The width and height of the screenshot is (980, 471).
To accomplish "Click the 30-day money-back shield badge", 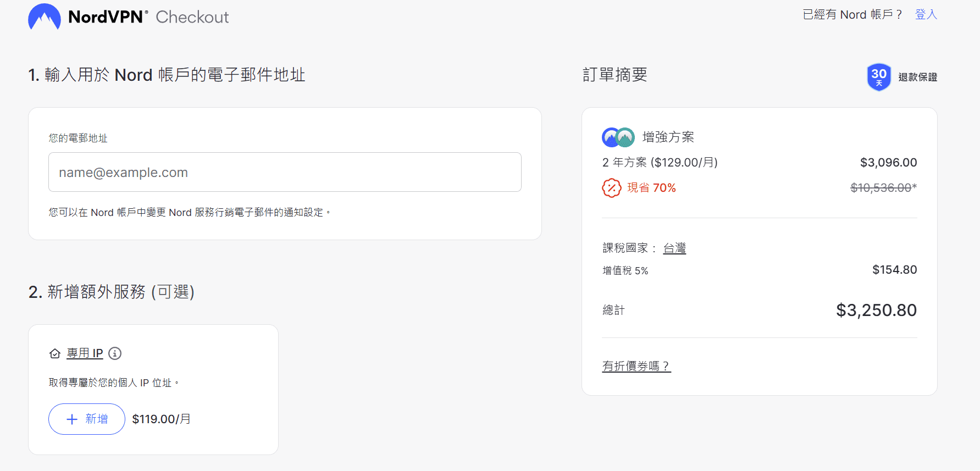I will tap(878, 77).
